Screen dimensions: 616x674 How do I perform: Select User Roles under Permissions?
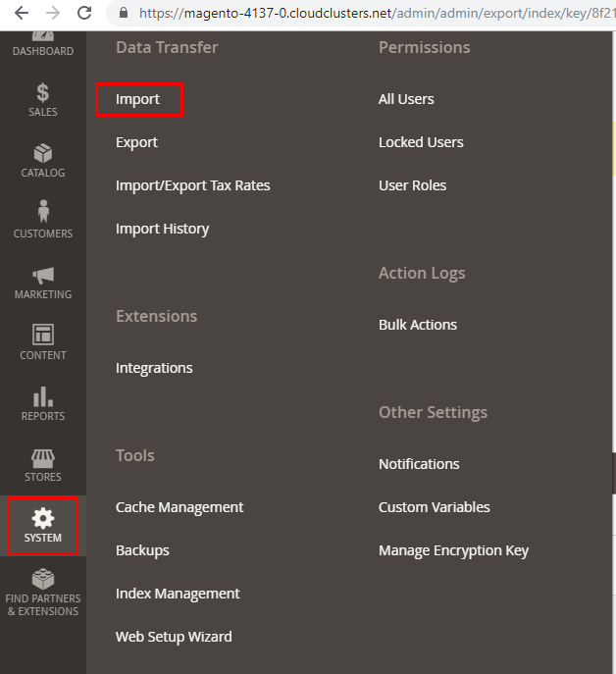(412, 185)
